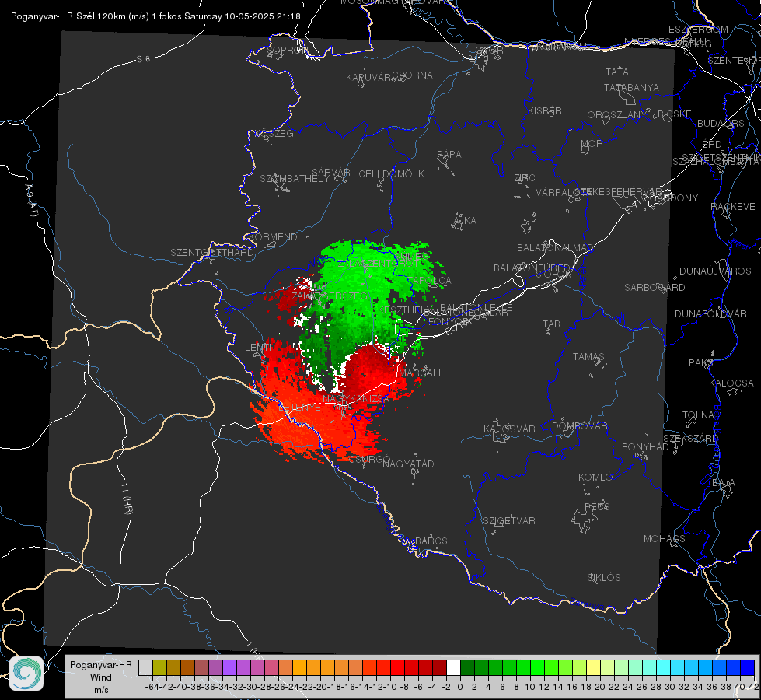Click the OROSZLANY city label

[617, 115]
